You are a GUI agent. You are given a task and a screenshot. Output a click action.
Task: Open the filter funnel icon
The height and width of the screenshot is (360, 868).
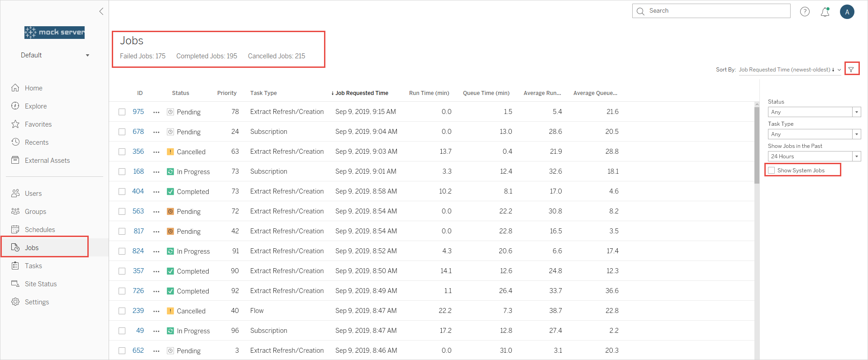851,69
